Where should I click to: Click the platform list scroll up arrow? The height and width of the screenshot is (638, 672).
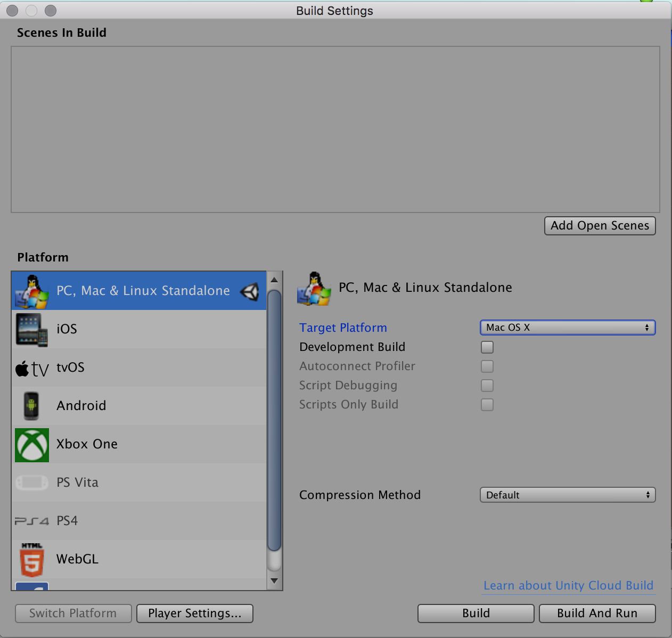274,280
